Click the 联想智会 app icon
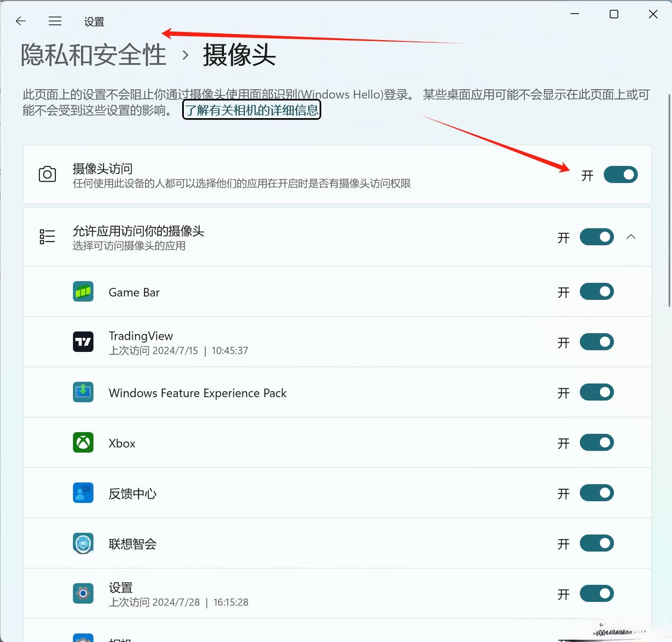 [83, 543]
